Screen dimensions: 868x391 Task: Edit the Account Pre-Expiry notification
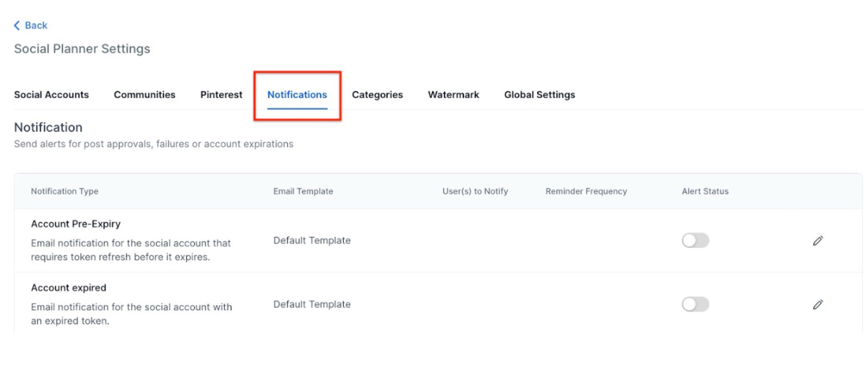click(818, 241)
